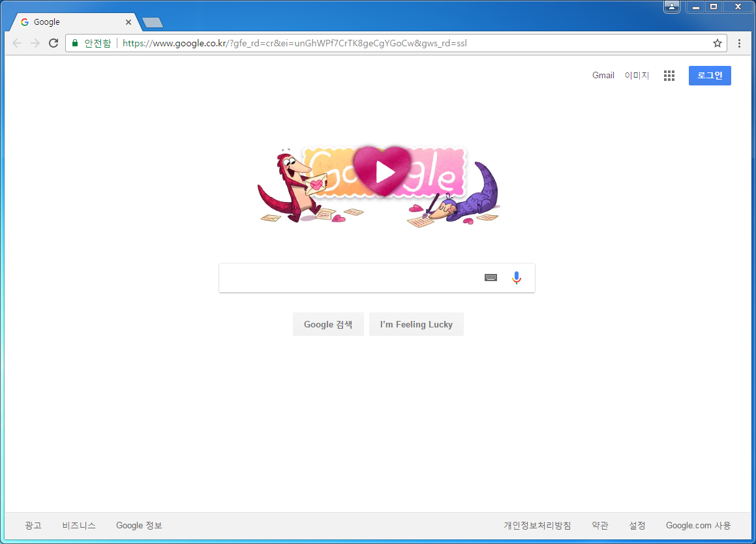This screenshot has width=756, height=544.
Task: Click the Google 검색 button
Action: [x=328, y=324]
